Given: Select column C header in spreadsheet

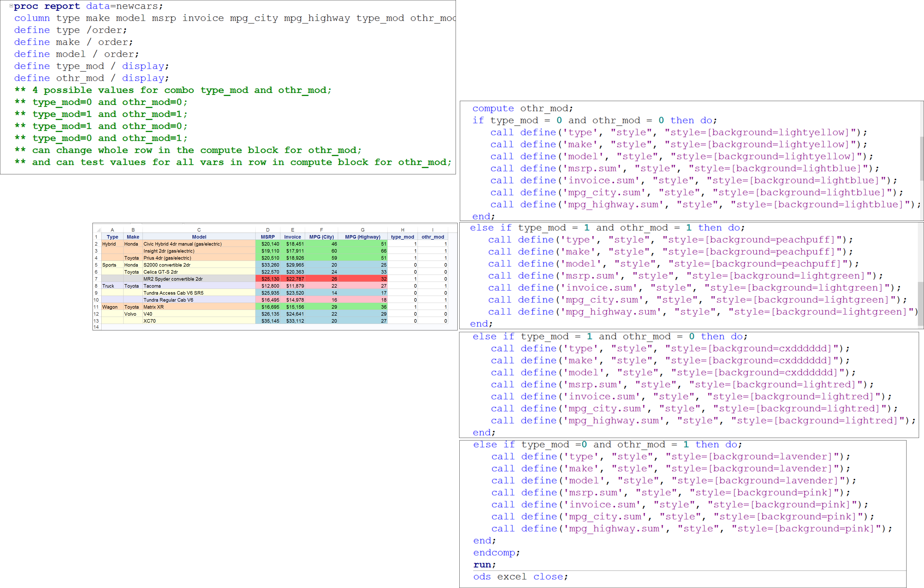Looking at the screenshot, I should pos(199,230).
